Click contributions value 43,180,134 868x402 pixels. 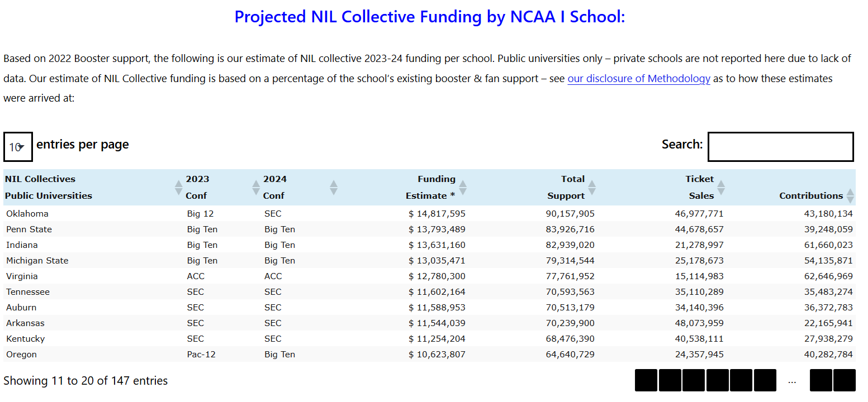point(828,214)
